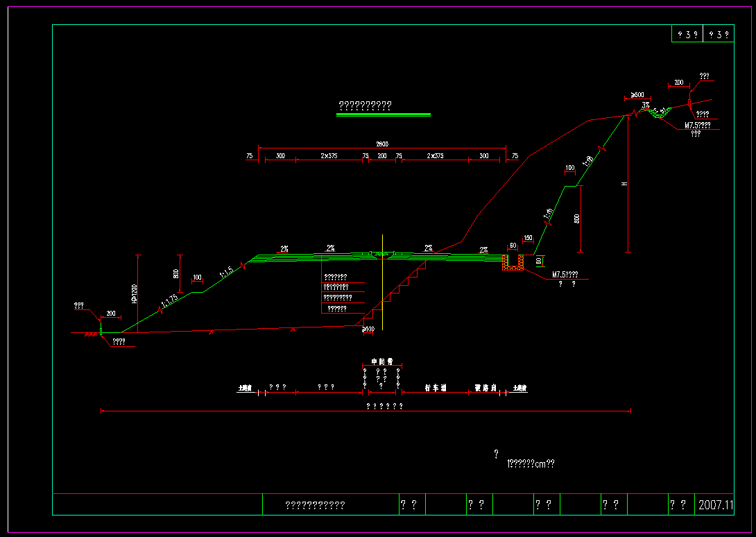Select the 200 median dimension in the top chain
The width and height of the screenshot is (756, 537).
(381, 156)
